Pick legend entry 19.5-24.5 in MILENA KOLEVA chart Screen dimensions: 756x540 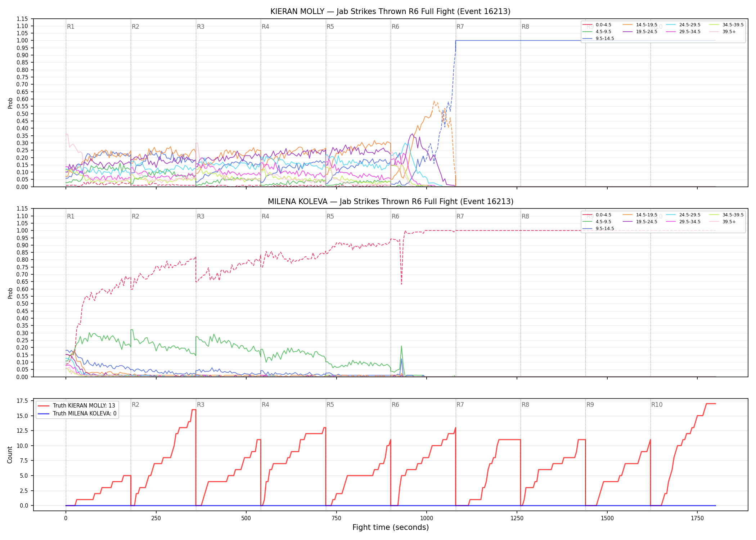(x=640, y=222)
